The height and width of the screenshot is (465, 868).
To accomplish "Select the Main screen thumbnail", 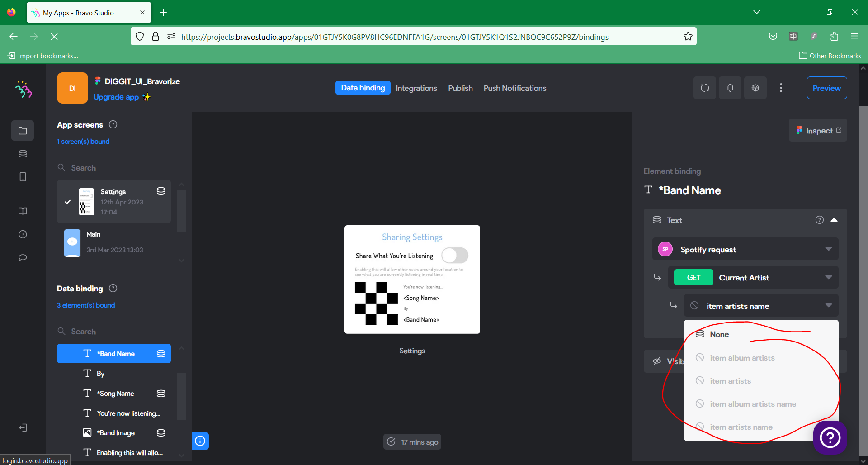I will point(72,243).
